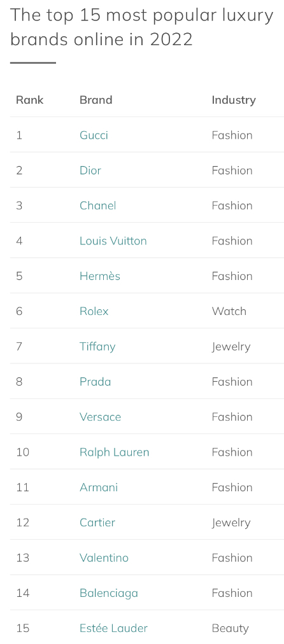This screenshot has width=284, height=644.
Task: Click the Beauty industry cell
Action: pyautogui.click(x=230, y=629)
